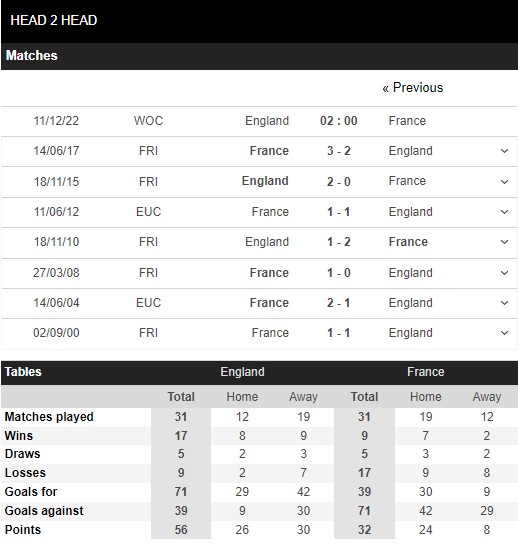Viewport: 518px width, 547px height.
Task: Select bold France team in 14/06/04 match
Action: (269, 302)
